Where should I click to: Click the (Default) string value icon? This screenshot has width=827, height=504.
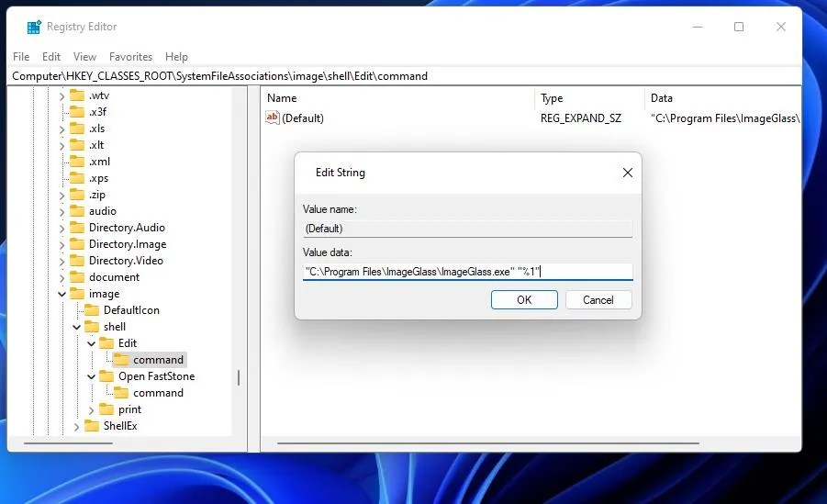click(273, 118)
